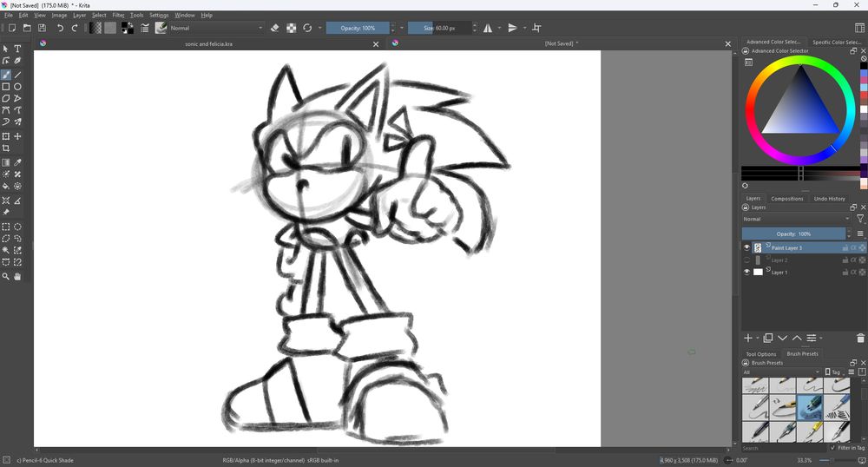This screenshot has height=467, width=868.
Task: Select the Freehand Brush tool
Action: [6, 75]
